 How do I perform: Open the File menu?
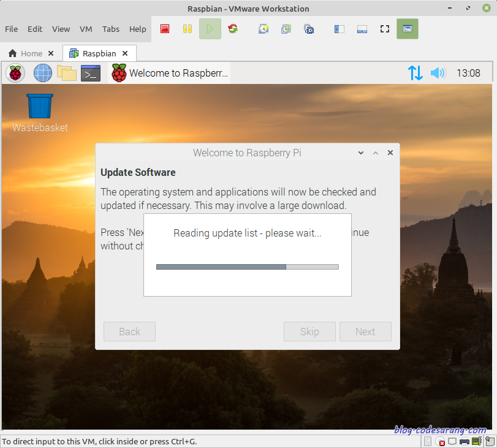point(12,29)
